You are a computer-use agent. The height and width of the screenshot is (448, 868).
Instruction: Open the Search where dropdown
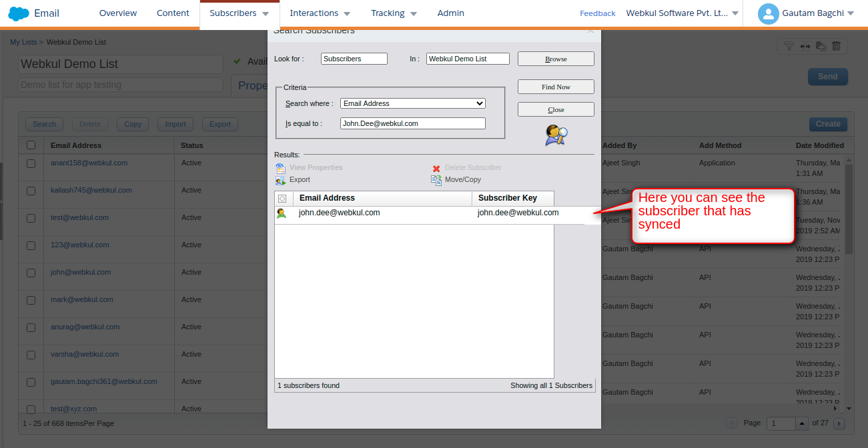(413, 103)
